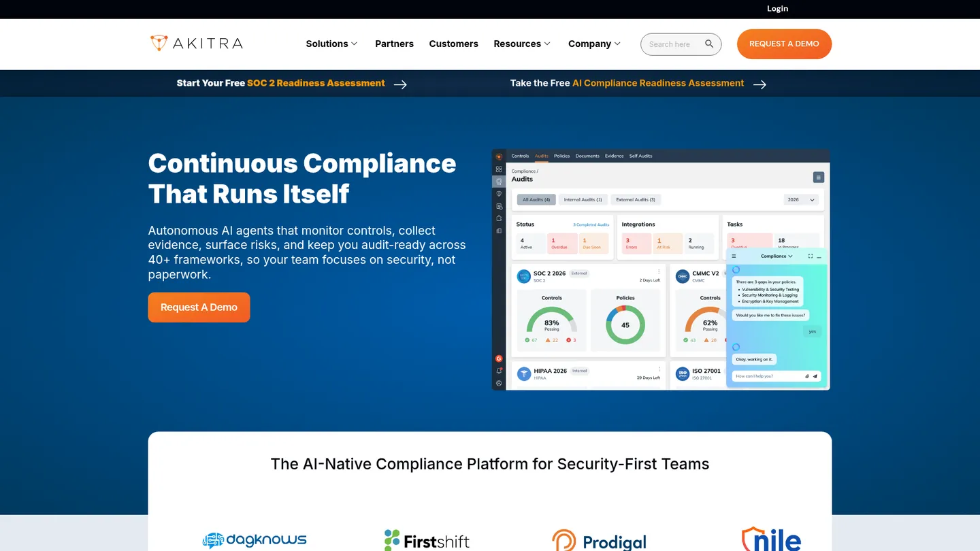Click the HIPAA 2026 card's three-dot menu
The width and height of the screenshot is (980, 551).
659,369
